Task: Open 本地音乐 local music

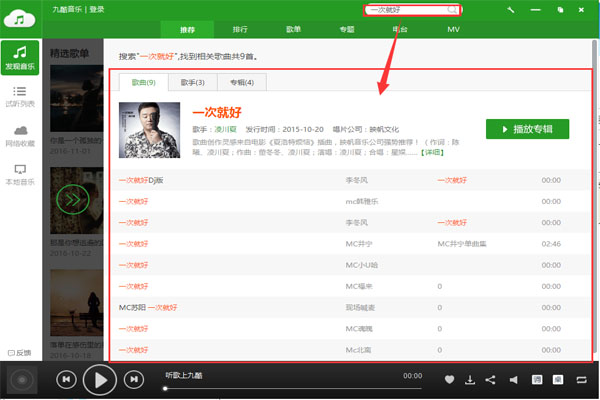Action: pos(20,175)
